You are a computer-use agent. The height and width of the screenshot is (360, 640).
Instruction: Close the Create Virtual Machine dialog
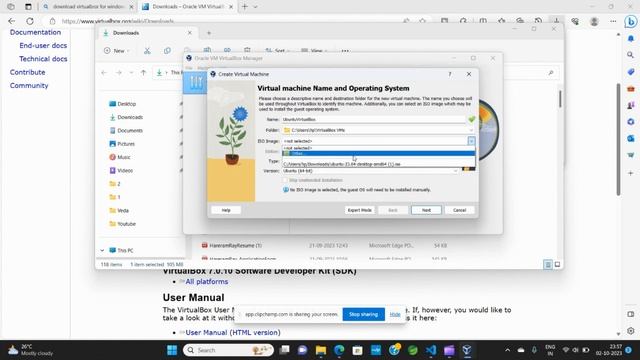469,74
